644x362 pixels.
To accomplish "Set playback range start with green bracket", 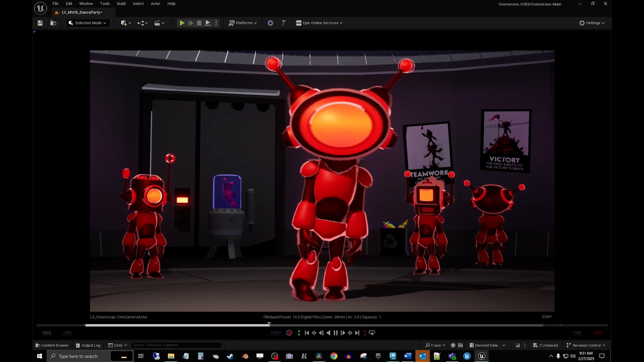I will tap(299, 333).
